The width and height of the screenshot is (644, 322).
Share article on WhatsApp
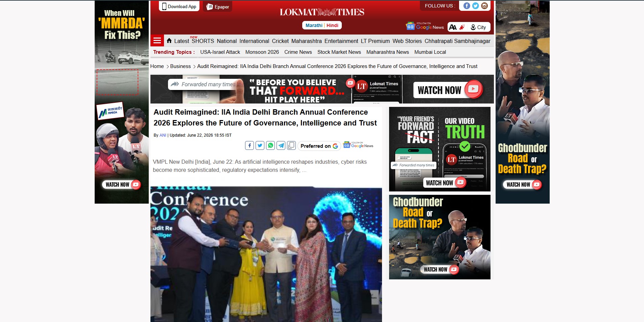point(270,145)
